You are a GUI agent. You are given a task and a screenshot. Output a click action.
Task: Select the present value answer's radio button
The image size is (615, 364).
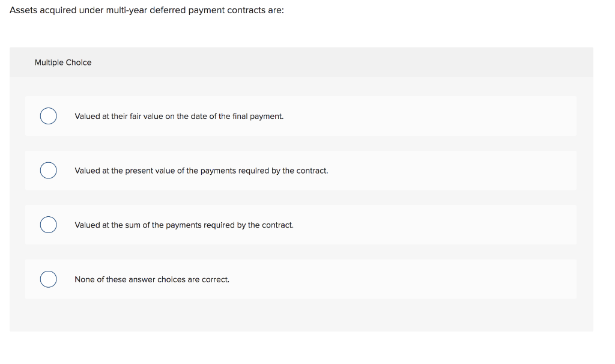pyautogui.click(x=48, y=171)
